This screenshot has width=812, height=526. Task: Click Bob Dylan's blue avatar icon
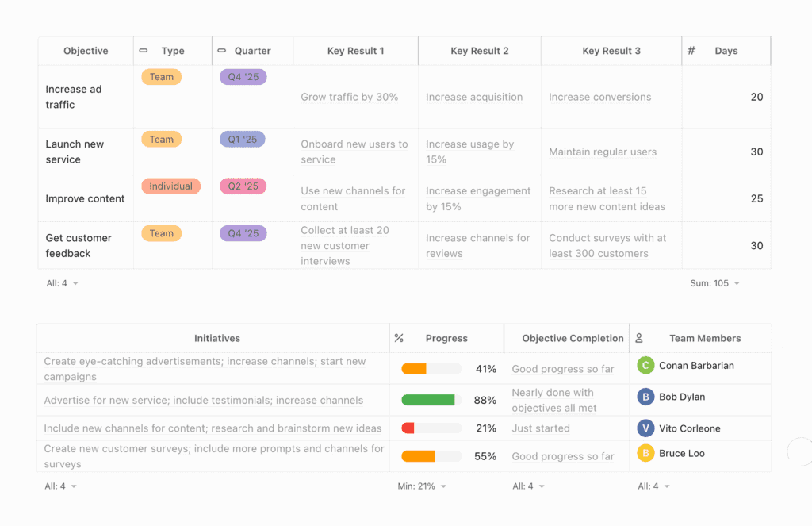pos(645,397)
